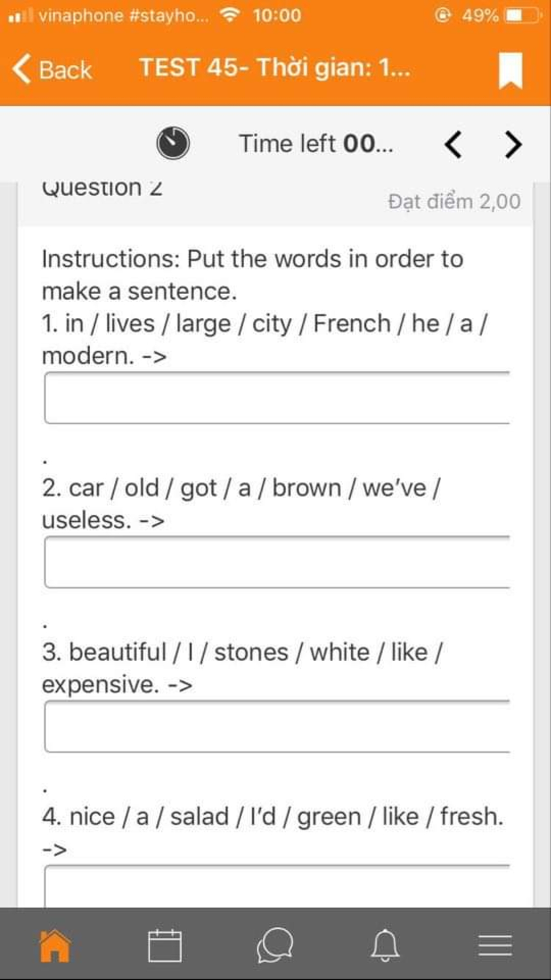The image size is (551, 980).
Task: Tap the Back label
Action: (x=66, y=70)
